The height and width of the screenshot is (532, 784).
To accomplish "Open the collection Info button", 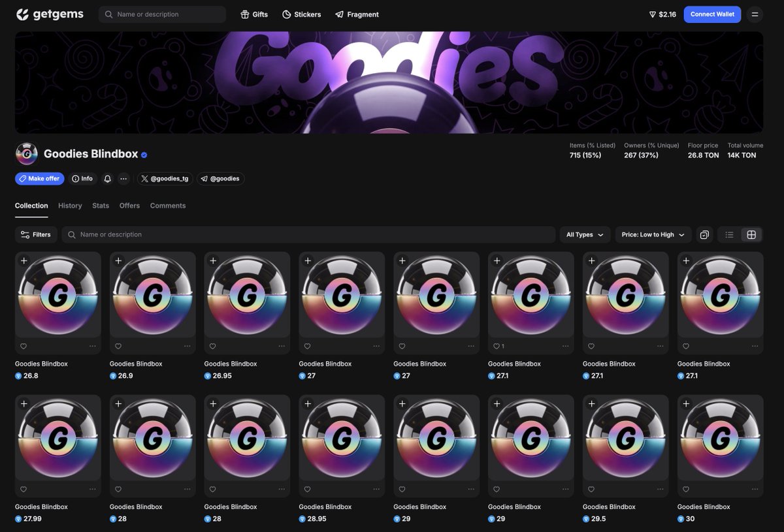I will [x=82, y=178].
